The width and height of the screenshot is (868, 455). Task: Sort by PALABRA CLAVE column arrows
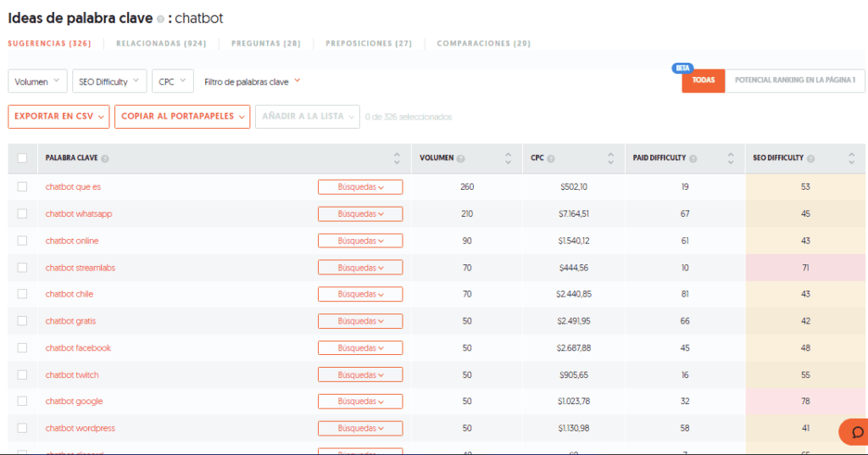tap(397, 158)
